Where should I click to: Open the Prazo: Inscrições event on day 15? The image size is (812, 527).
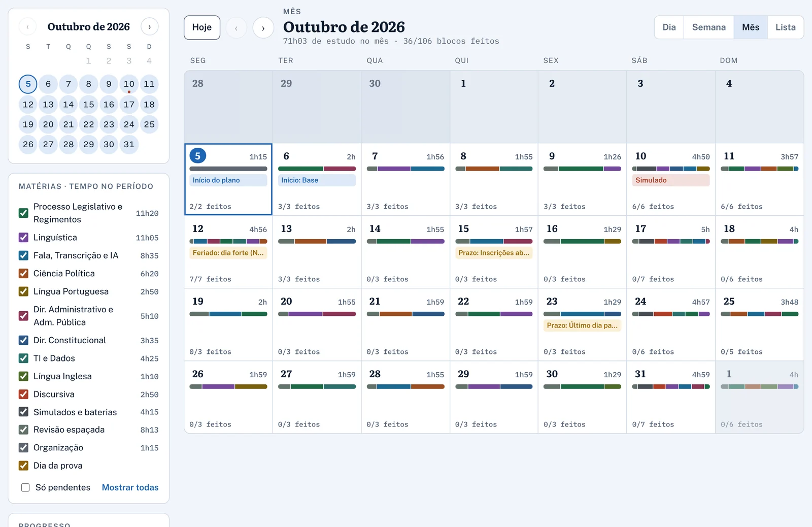point(494,253)
